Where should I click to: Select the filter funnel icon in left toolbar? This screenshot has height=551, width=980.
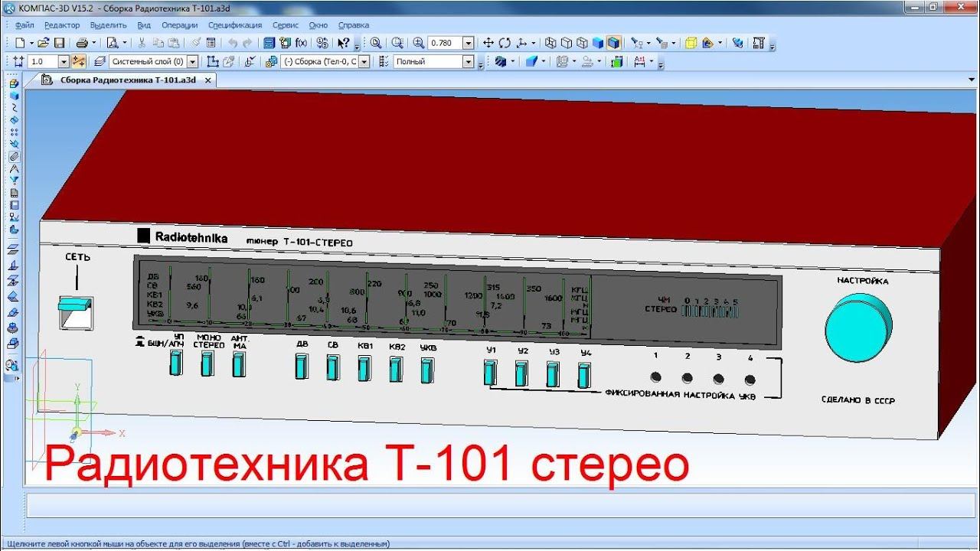coord(14,181)
